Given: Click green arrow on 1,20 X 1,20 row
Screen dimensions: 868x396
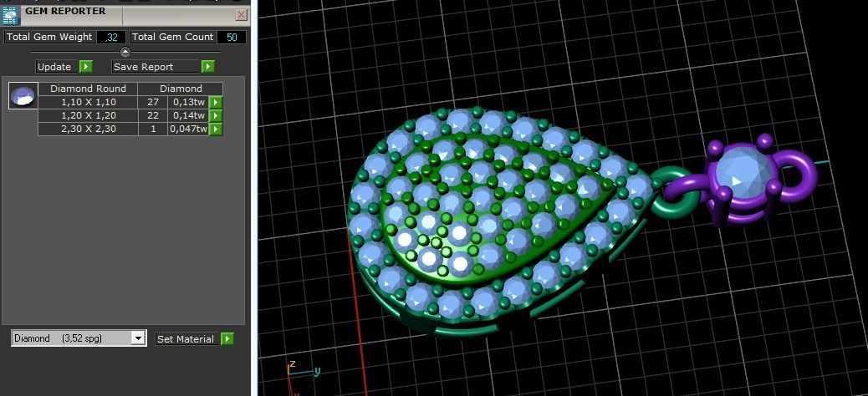Looking at the screenshot, I should coord(216,115).
